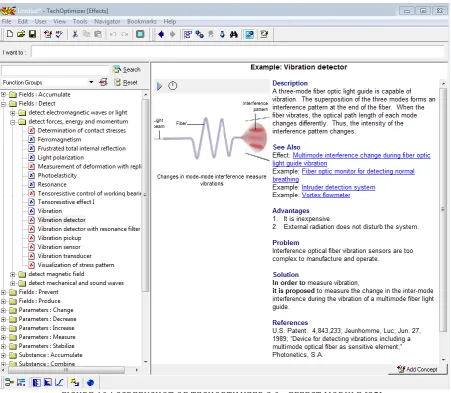
Task: Expand the Fields : Accumulate folder
Action: 4,95
